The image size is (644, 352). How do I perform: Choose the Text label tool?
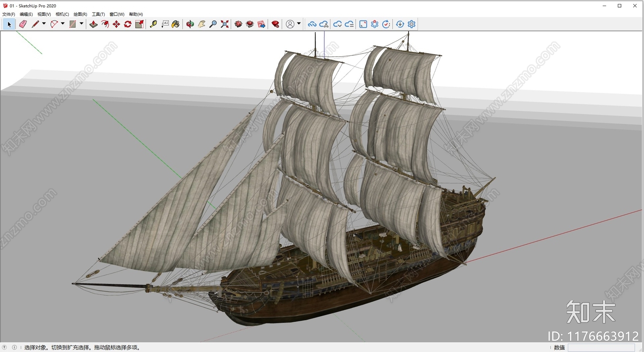pos(165,25)
